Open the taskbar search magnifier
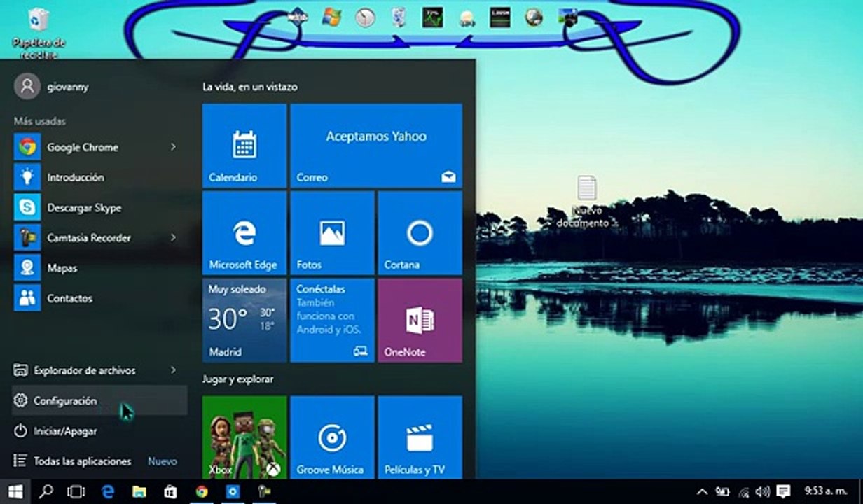Image resolution: width=863 pixels, height=504 pixels. (46, 491)
